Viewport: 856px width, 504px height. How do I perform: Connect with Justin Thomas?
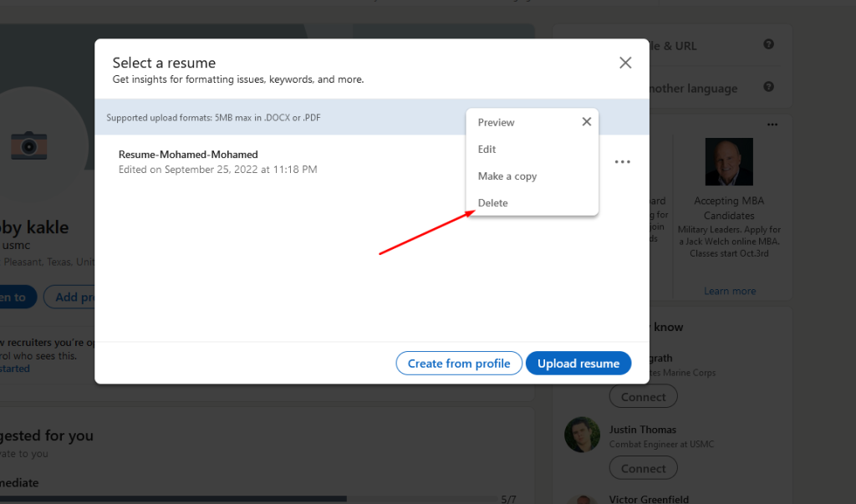tap(643, 468)
